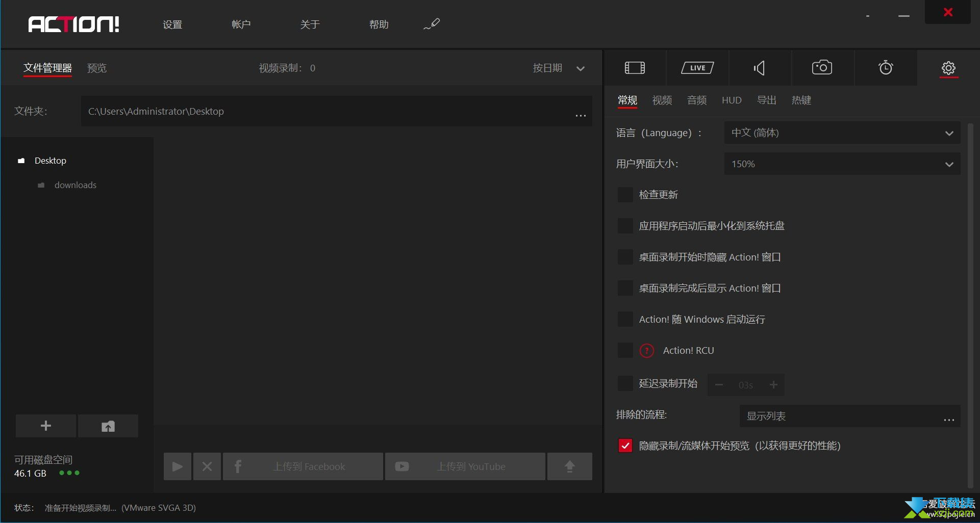Click 上传到 YouTube button
980x523 pixels.
coord(465,466)
